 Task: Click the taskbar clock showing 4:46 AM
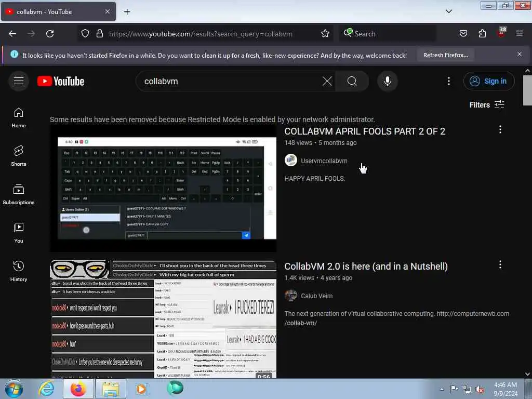pyautogui.click(x=505, y=389)
